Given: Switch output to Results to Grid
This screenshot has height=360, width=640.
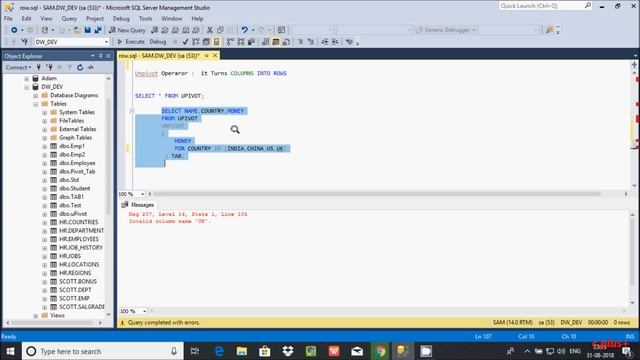Looking at the screenshot, I should click(x=276, y=42).
